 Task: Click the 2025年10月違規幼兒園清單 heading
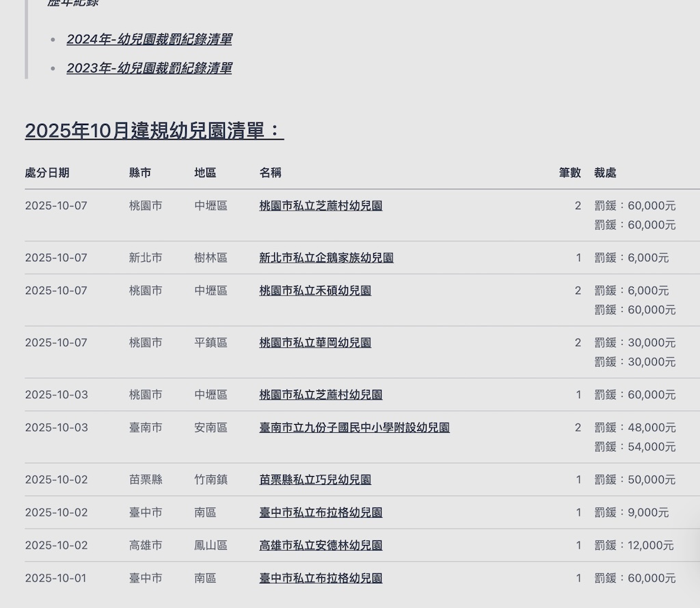[154, 131]
